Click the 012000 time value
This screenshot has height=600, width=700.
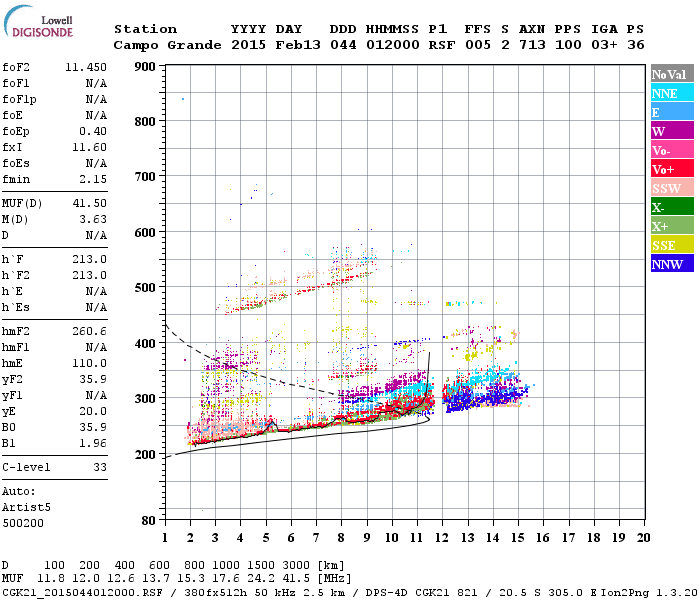393,45
